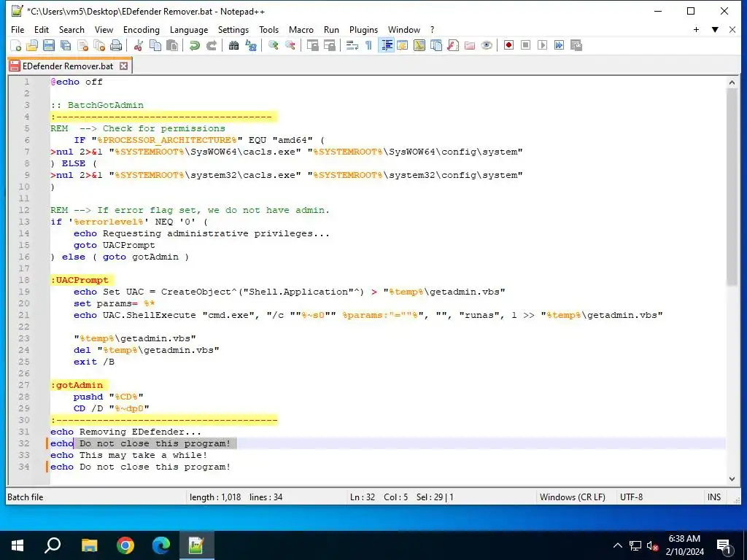The height and width of the screenshot is (560, 747).
Task: Click the plus button near the menu bar
Action: tap(696, 29)
